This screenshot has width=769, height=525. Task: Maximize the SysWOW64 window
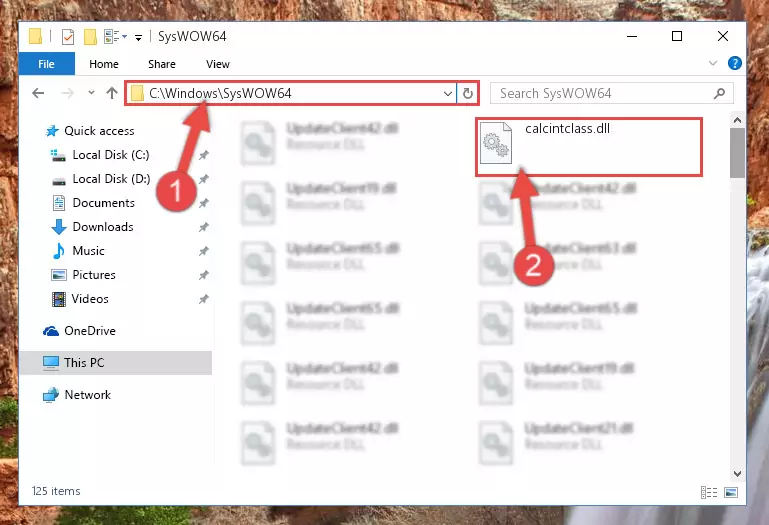coord(677,36)
